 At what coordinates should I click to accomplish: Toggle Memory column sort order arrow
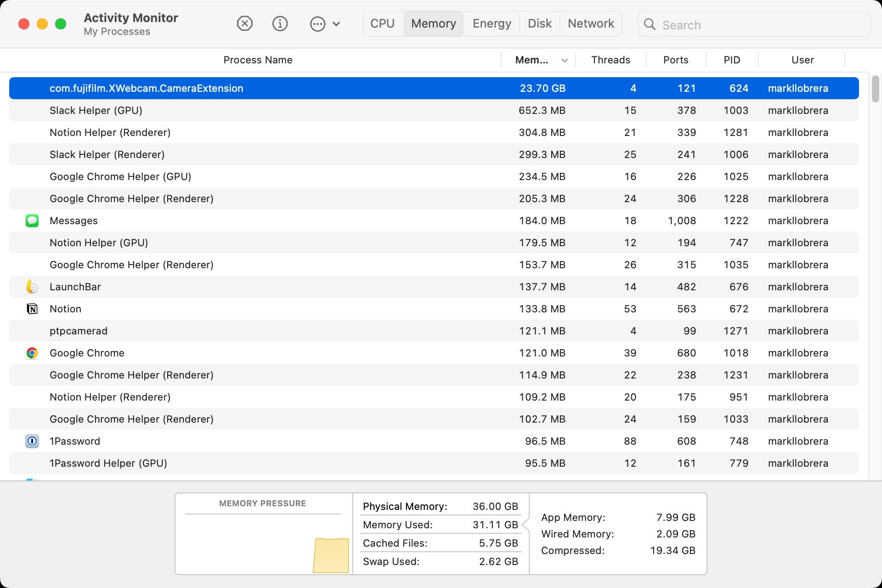click(x=565, y=60)
